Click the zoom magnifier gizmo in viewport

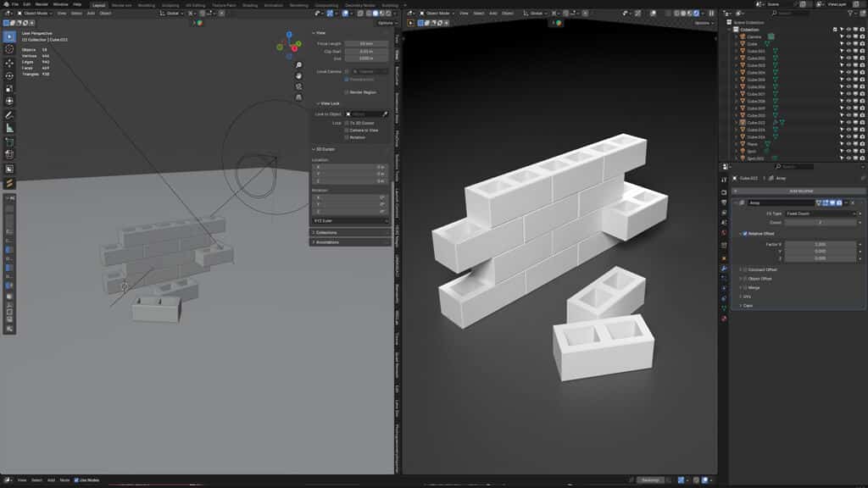click(298, 65)
